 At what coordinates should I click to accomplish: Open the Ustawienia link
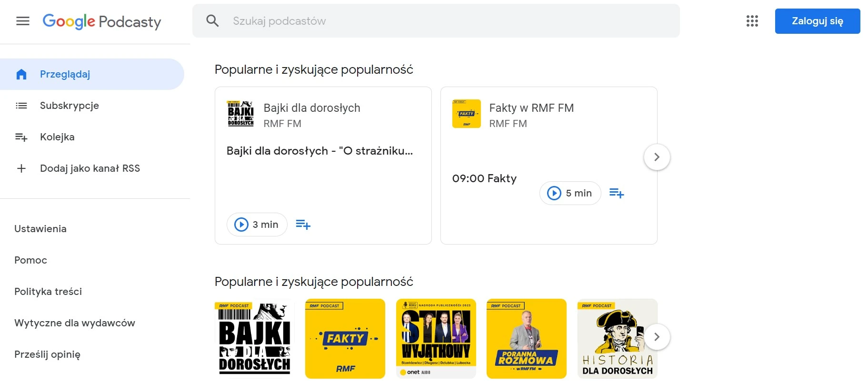pyautogui.click(x=40, y=229)
